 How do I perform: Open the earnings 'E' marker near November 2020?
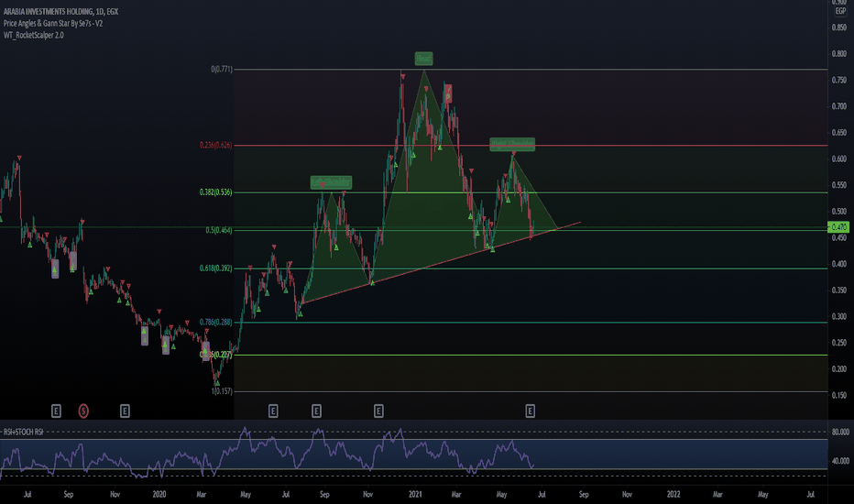click(378, 411)
